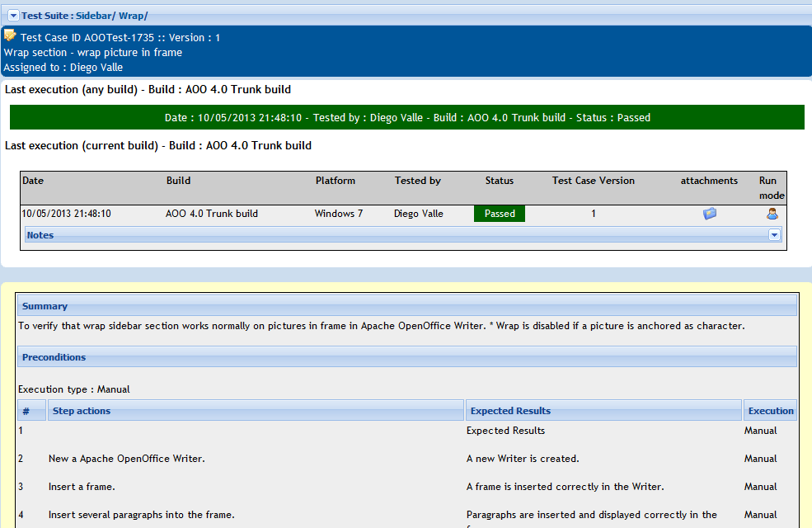812x528 pixels.
Task: Click the Summary section header
Action: click(407, 306)
